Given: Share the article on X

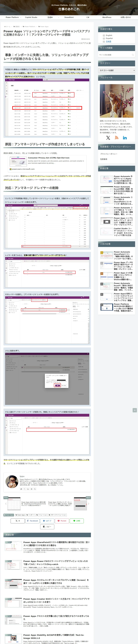Looking at the screenshot, I should coord(18,521).
